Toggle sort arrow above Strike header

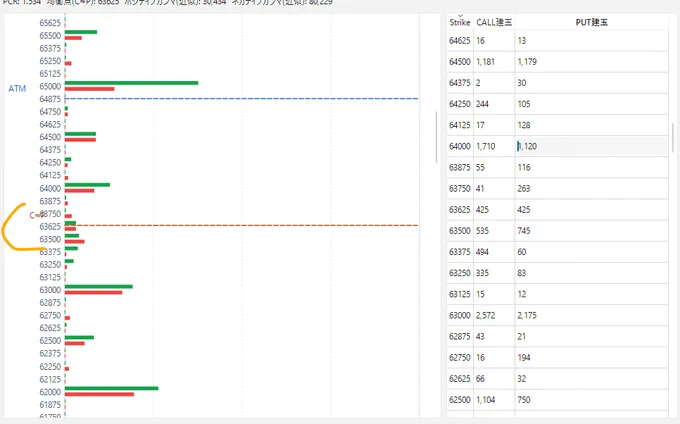(x=460, y=16)
